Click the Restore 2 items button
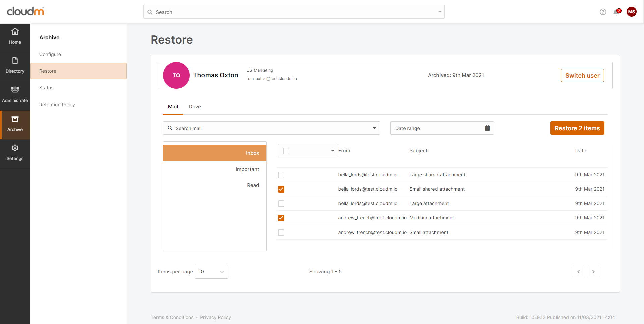 click(x=577, y=128)
